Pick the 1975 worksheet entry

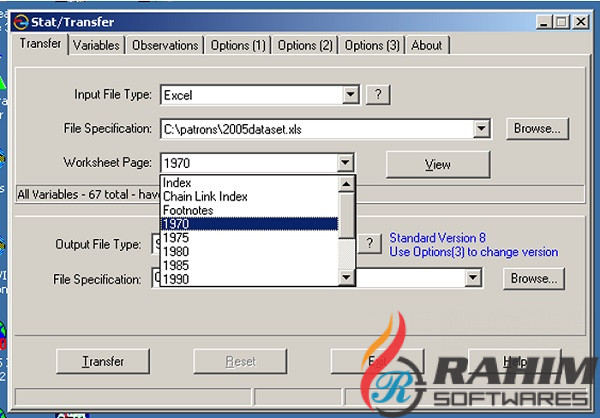tap(249, 238)
